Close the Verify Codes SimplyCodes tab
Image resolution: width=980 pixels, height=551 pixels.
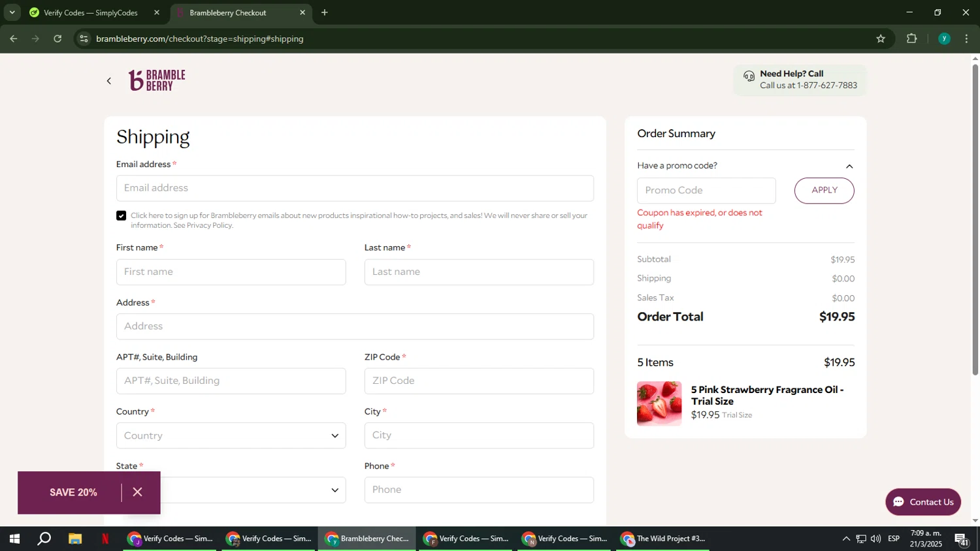click(157, 12)
